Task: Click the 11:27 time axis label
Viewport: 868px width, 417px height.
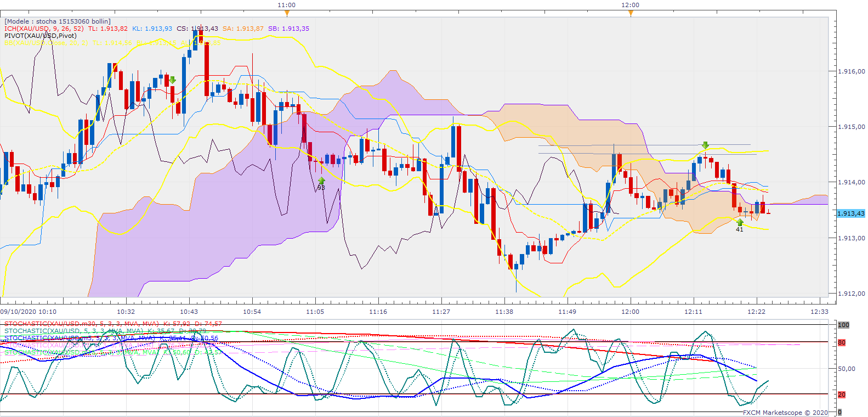Action: 441,312
